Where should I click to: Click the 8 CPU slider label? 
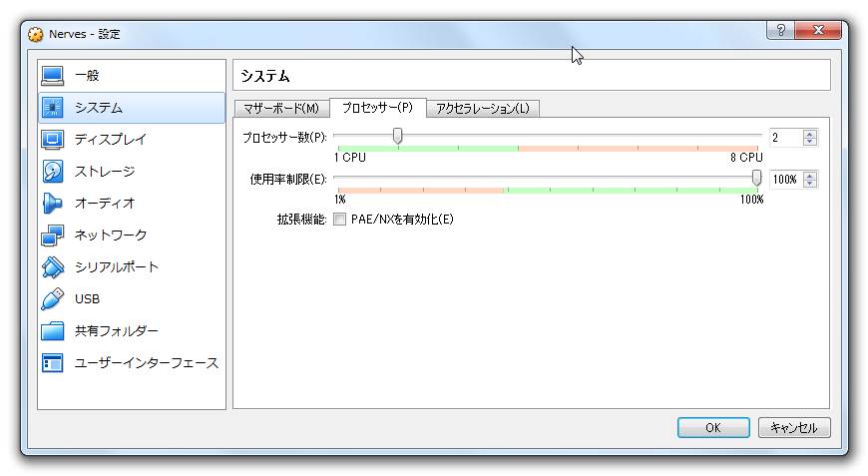(x=746, y=158)
